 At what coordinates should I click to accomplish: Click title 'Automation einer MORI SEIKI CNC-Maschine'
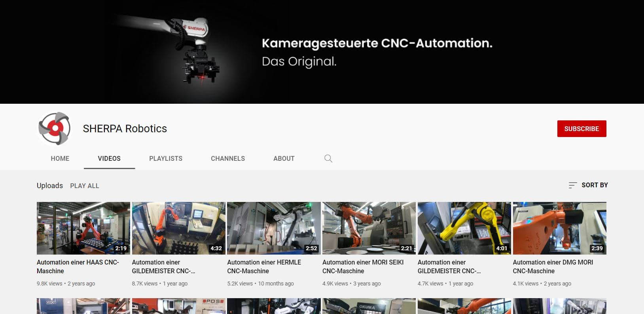pyautogui.click(x=363, y=266)
